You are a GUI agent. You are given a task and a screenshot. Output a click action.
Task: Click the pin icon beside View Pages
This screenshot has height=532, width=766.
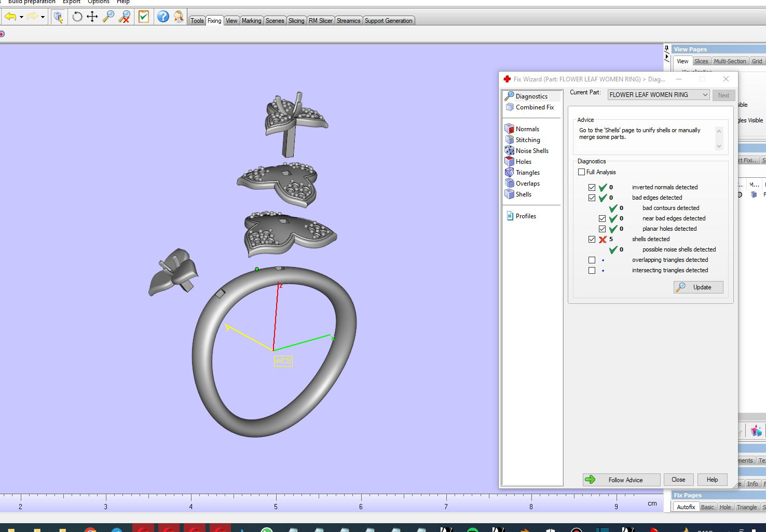tap(667, 49)
